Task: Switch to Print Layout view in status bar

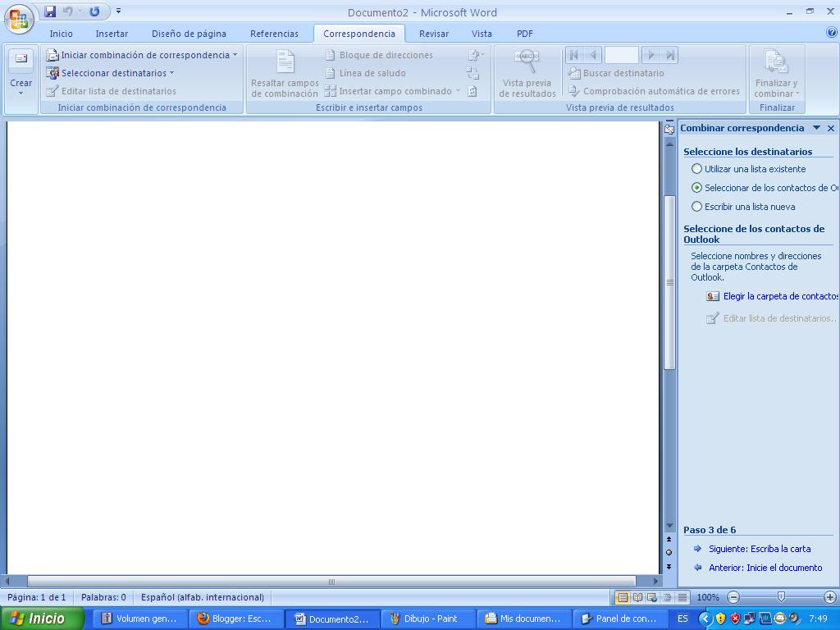Action: (623, 597)
